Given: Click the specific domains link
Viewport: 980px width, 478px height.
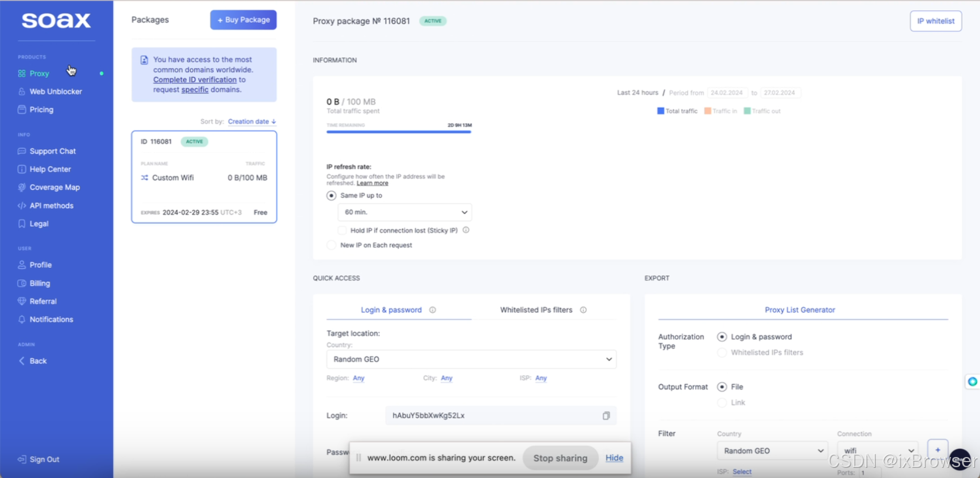Looking at the screenshot, I should [195, 90].
